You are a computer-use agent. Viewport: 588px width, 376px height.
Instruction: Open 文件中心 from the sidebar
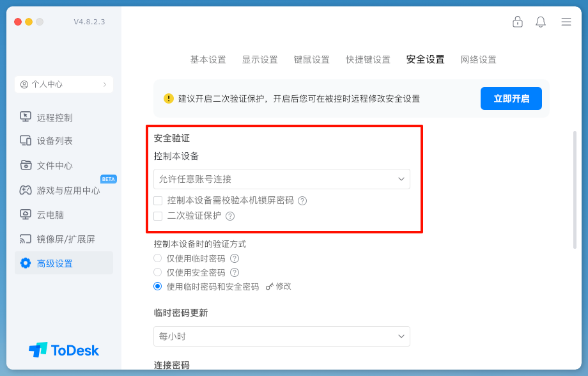54,166
